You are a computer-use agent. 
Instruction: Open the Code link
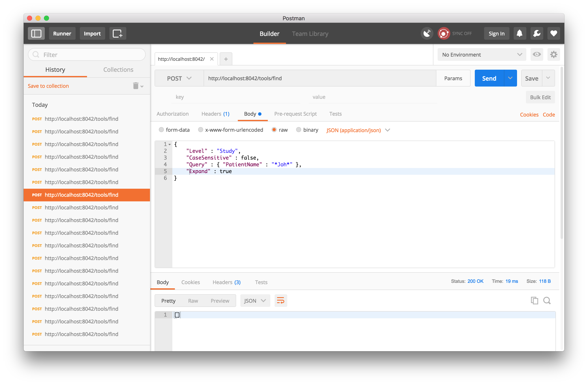tap(549, 115)
